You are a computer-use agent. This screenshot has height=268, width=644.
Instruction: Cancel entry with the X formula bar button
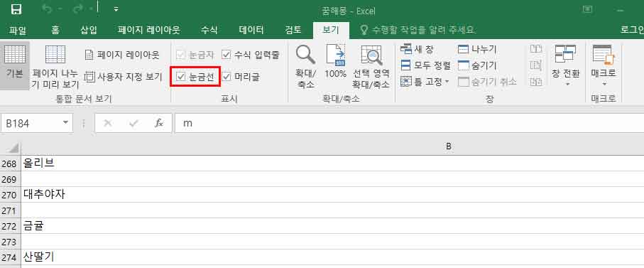pyautogui.click(x=108, y=123)
